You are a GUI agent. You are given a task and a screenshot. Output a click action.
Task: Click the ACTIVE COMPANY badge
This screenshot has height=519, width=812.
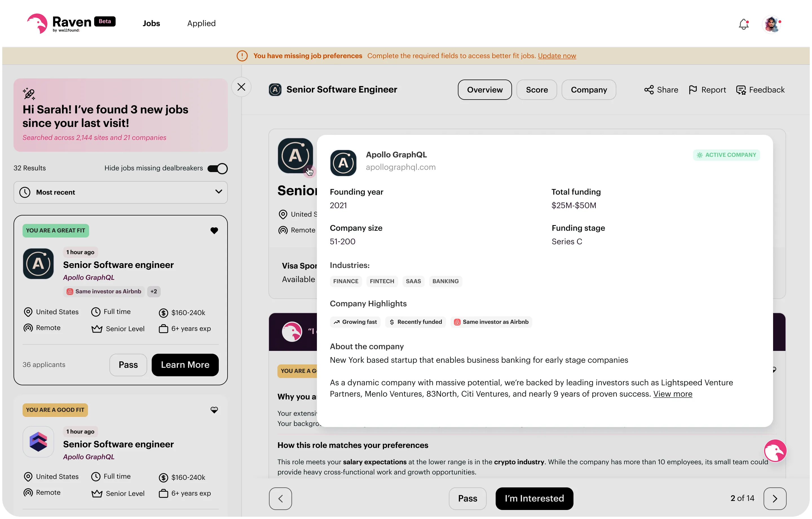[x=726, y=155]
